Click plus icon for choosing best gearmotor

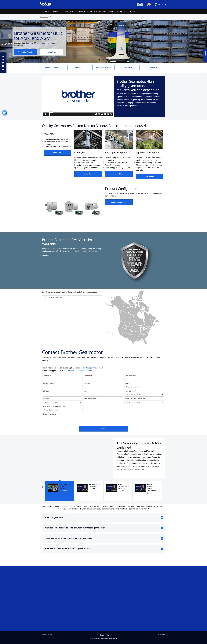(162, 538)
